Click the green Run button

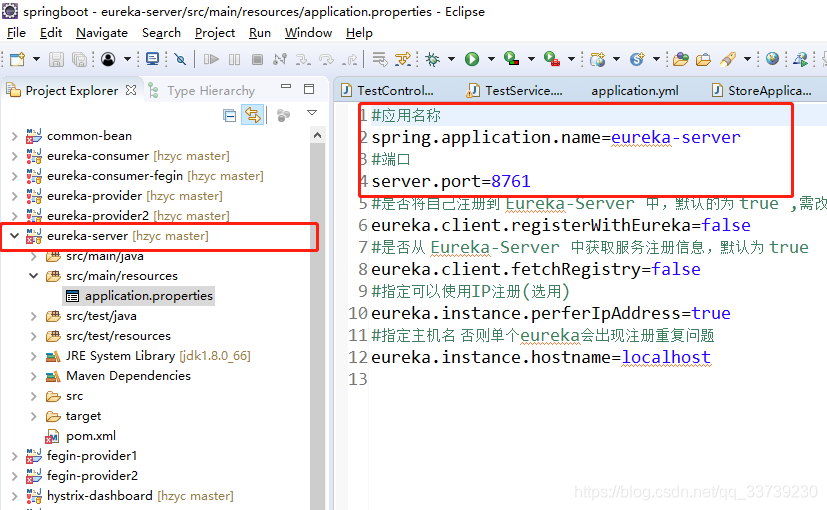point(472,59)
